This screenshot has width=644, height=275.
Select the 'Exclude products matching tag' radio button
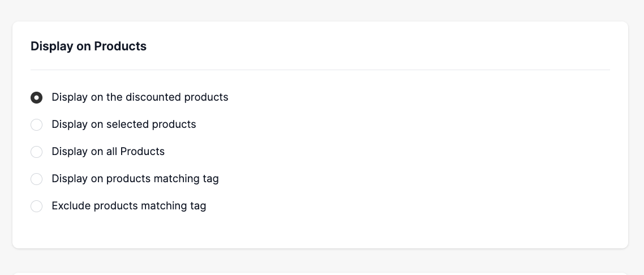[36, 206]
